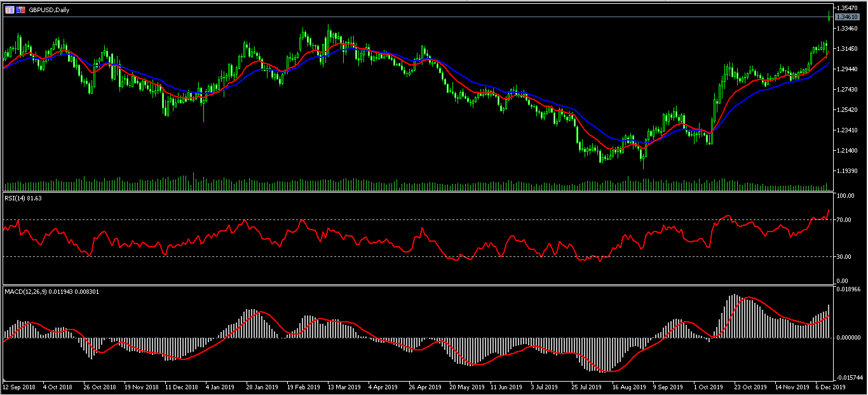Click the 3 Jul 2019 date label
This screenshot has width=868, height=395.
click(x=546, y=387)
